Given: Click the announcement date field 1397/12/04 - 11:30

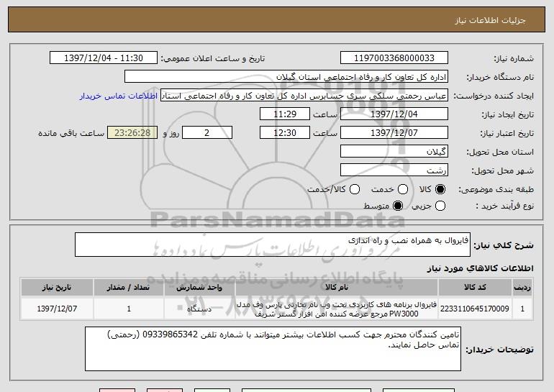Looking at the screenshot, I should pyautogui.click(x=104, y=58).
